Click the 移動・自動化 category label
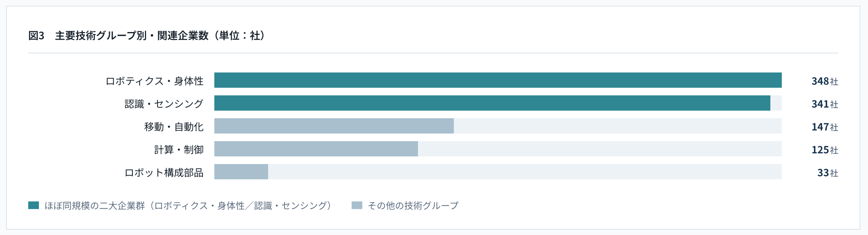Viewport: 868px width, 235px height. tap(174, 127)
